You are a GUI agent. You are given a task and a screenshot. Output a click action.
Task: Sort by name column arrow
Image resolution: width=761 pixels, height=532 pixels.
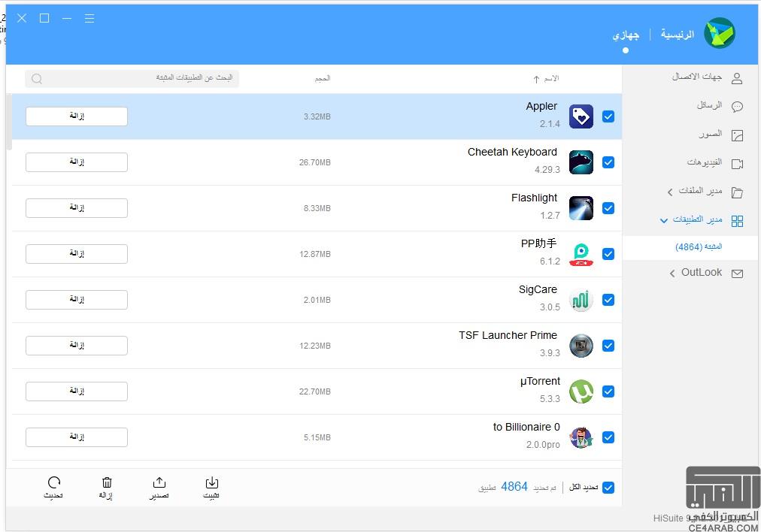click(x=536, y=79)
